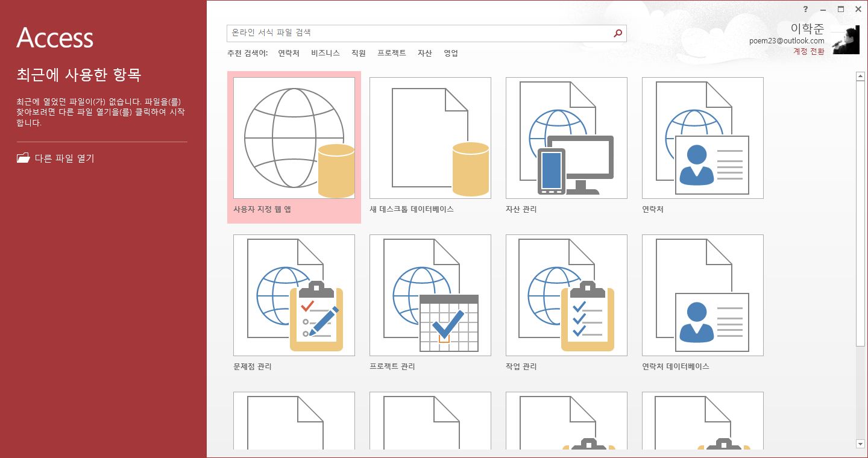Search suggested keyword 직원
The width and height of the screenshot is (868, 458).
[x=359, y=53]
